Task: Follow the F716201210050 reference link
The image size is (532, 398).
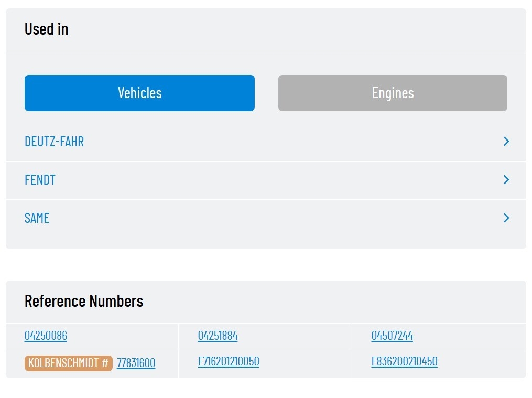Action: point(229,361)
